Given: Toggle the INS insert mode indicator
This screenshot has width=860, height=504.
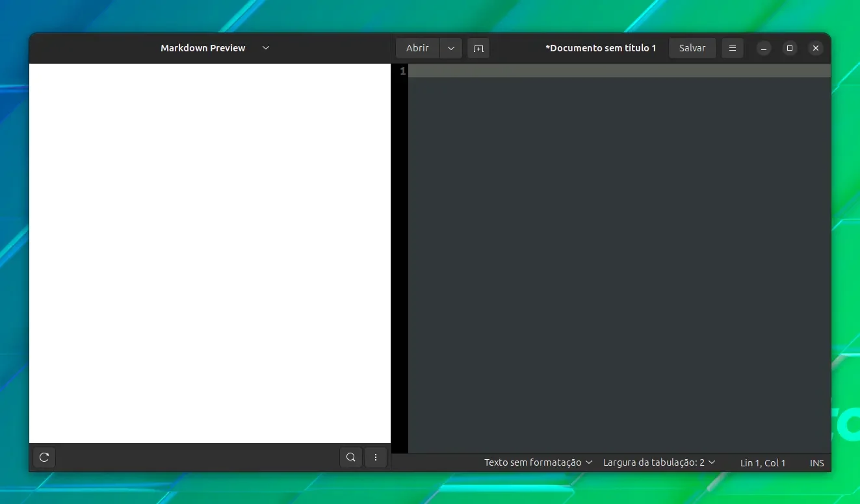Looking at the screenshot, I should pyautogui.click(x=817, y=463).
